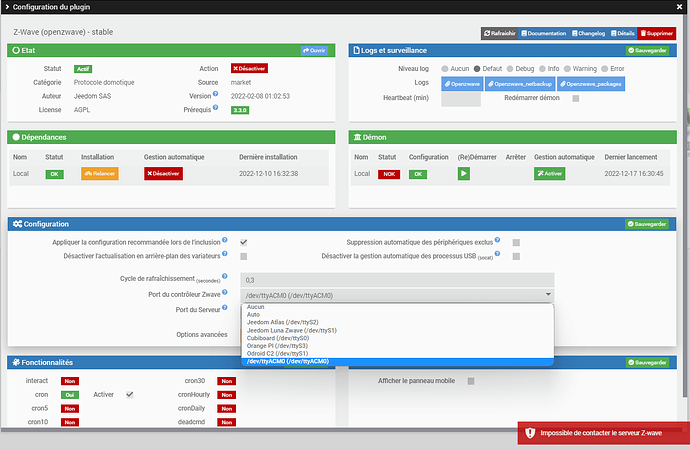This screenshot has height=449, width=690.
Task: Click the Heartbeat (min) input field
Action: (461, 99)
